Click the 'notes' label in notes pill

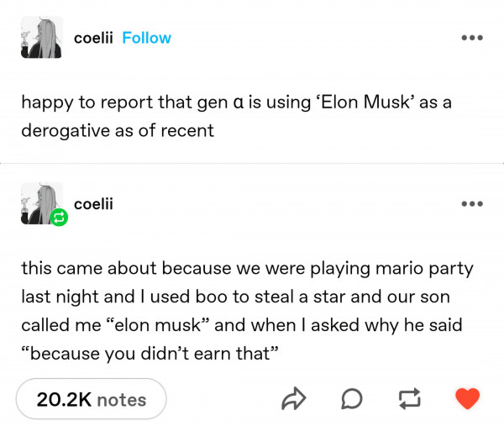click(x=122, y=400)
